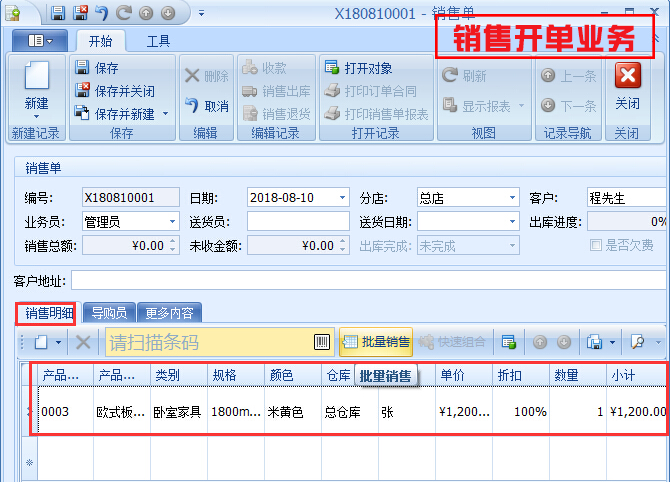Image resolution: width=670 pixels, height=482 pixels.
Task: Switch to the 工具 ribbon tab
Action: [158, 41]
